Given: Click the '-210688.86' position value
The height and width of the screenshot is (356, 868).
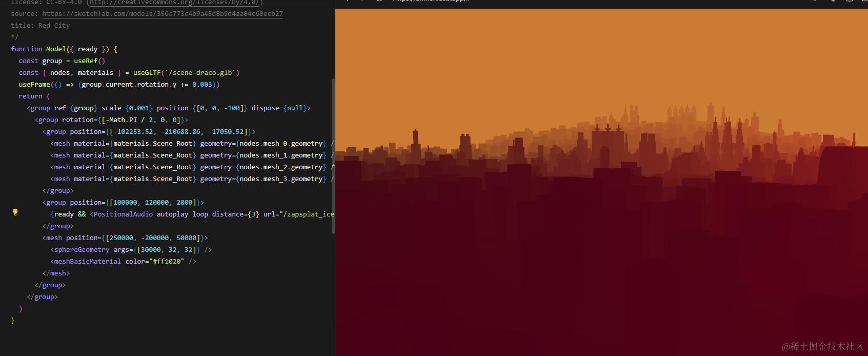Looking at the screenshot, I should (x=180, y=132).
